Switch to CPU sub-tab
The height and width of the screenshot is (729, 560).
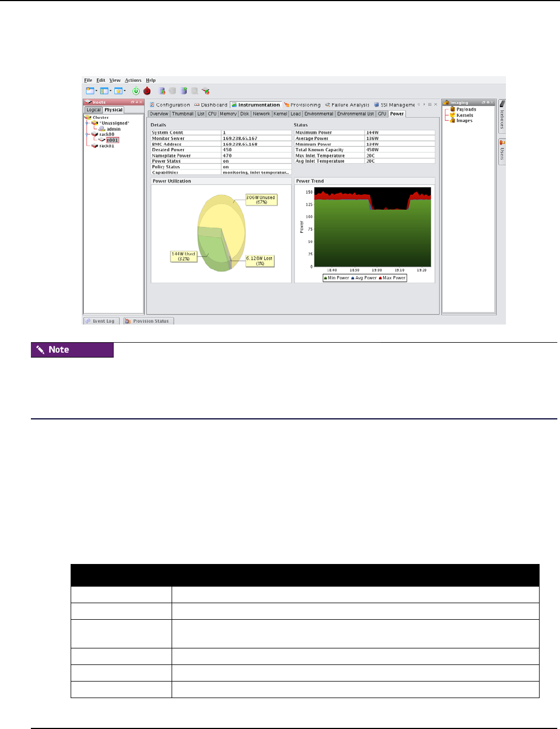[x=212, y=114]
